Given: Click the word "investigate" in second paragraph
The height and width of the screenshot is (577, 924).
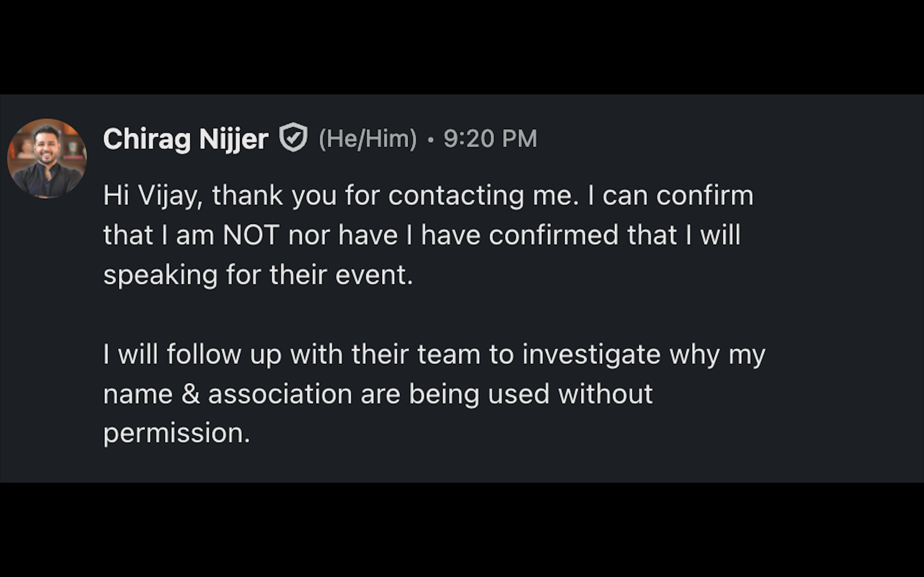Looking at the screenshot, I should pos(591,355).
